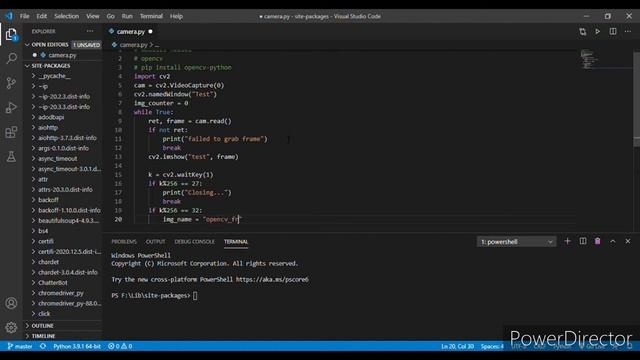Open the terminal selector powershell dropdown
Viewport: 640px width, 360px height.
click(x=516, y=242)
